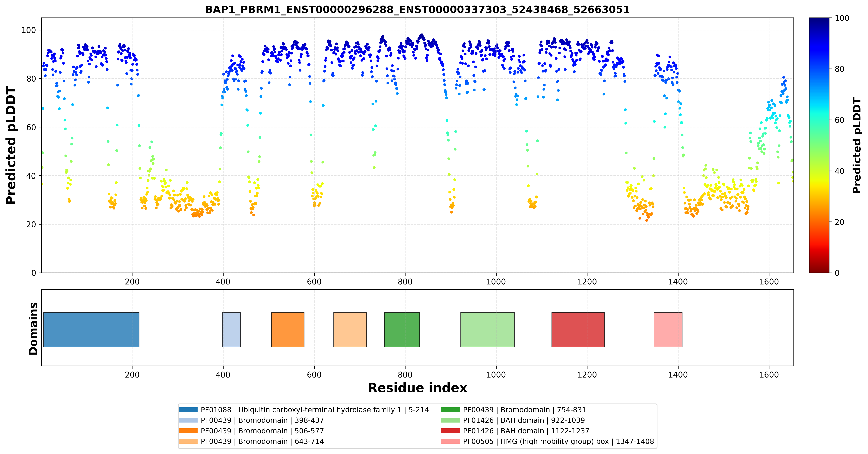Click the pLDDT colorbar gradient
The image size is (868, 454).
pos(819,145)
